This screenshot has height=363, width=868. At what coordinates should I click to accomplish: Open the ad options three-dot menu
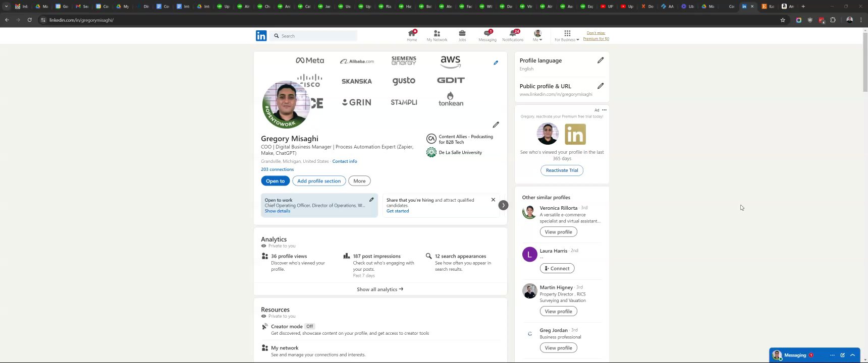coord(604,110)
